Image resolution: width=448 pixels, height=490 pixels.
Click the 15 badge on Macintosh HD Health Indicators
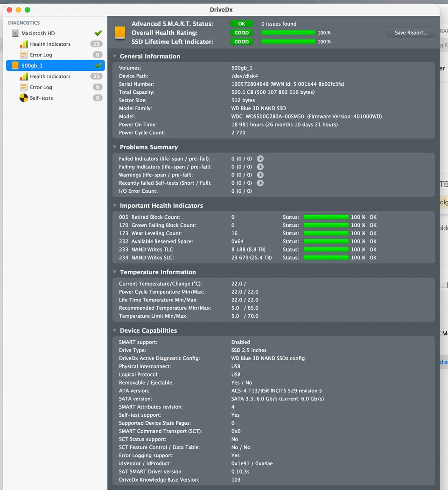[x=97, y=44]
